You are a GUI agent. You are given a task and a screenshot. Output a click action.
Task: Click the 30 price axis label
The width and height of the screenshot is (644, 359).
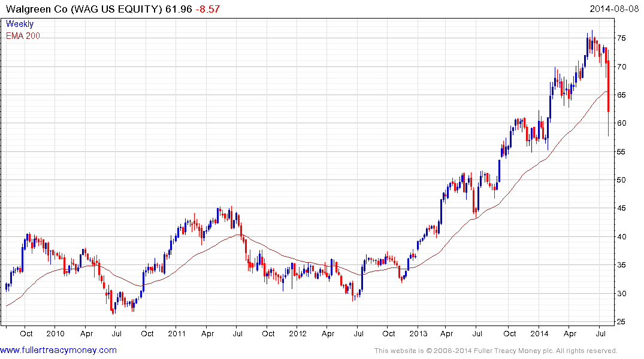621,293
